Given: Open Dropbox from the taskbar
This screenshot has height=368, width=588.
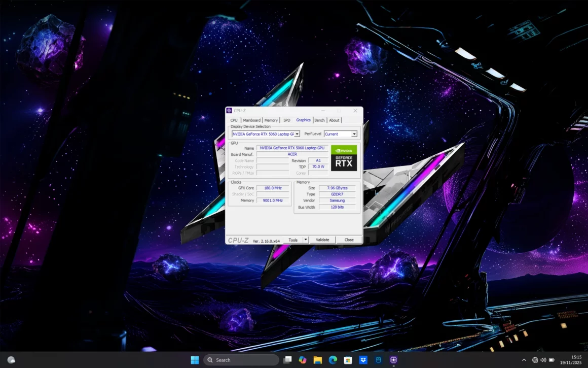Looking at the screenshot, I should point(363,359).
